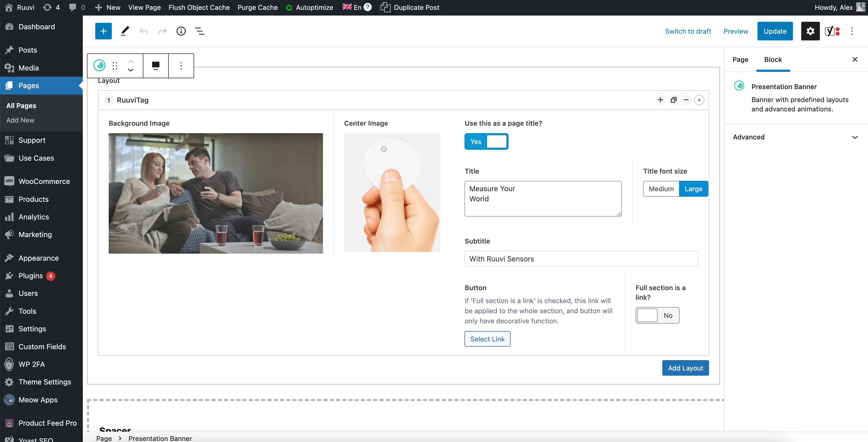Click the Preview link

pyautogui.click(x=735, y=31)
